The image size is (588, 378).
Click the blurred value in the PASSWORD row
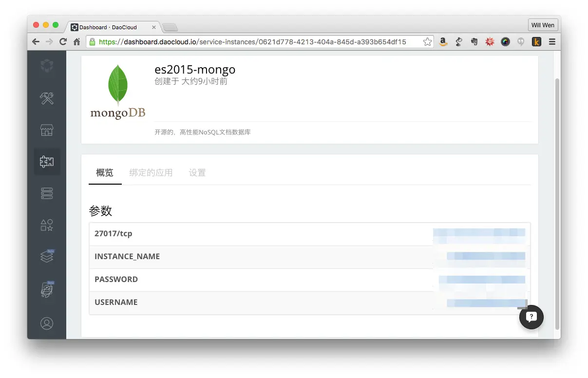[482, 280]
